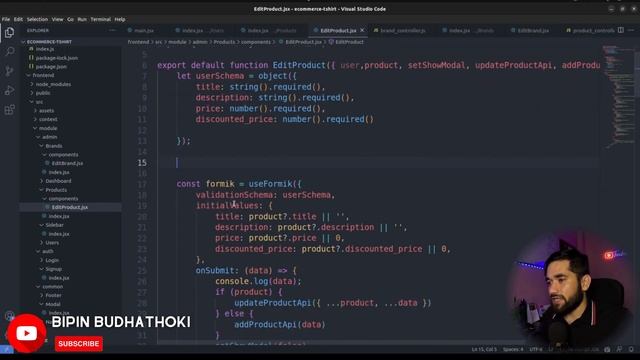Screen dimensions: 640x360
Task: Open the View menu
Action: (58, 19)
